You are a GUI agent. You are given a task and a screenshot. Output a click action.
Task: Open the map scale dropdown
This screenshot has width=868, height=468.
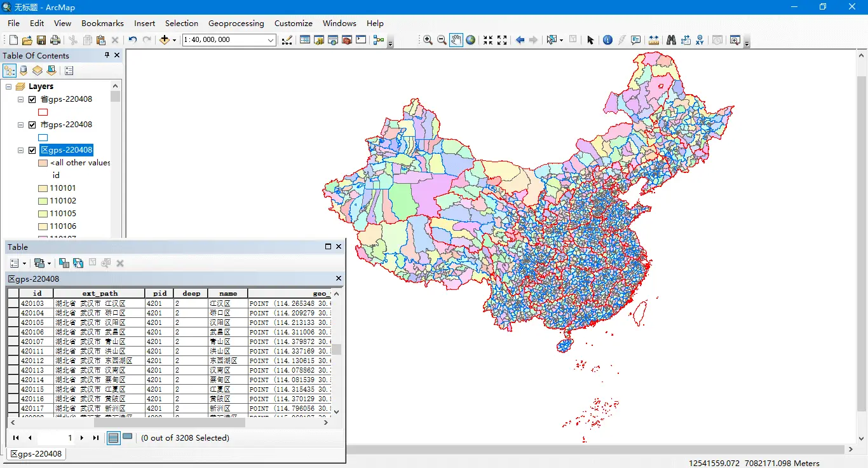tap(271, 40)
